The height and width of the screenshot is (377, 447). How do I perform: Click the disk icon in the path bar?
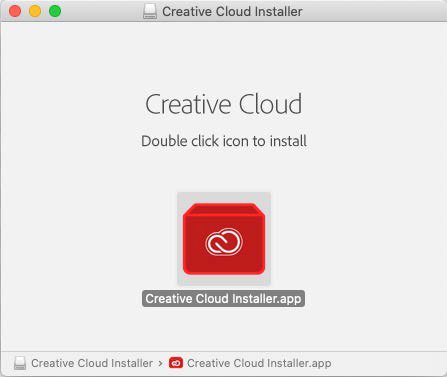click(20, 363)
